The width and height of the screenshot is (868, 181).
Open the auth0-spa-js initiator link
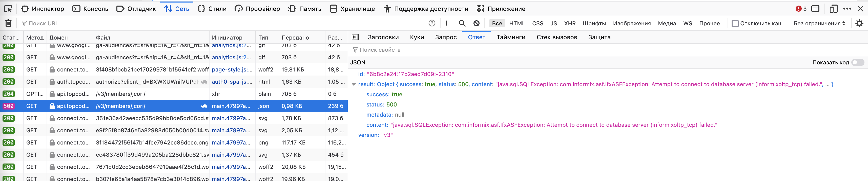coord(232,82)
